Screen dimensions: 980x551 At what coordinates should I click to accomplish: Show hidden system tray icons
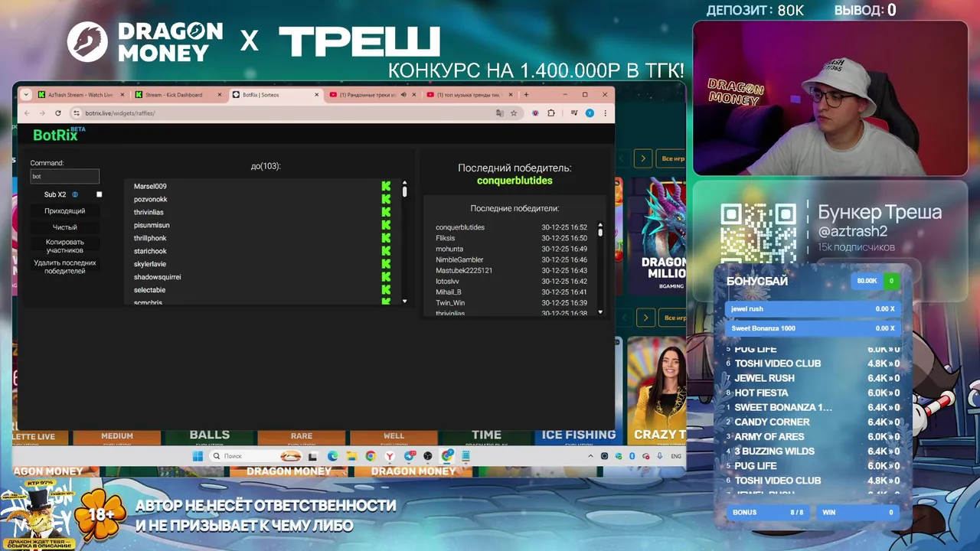(x=590, y=456)
